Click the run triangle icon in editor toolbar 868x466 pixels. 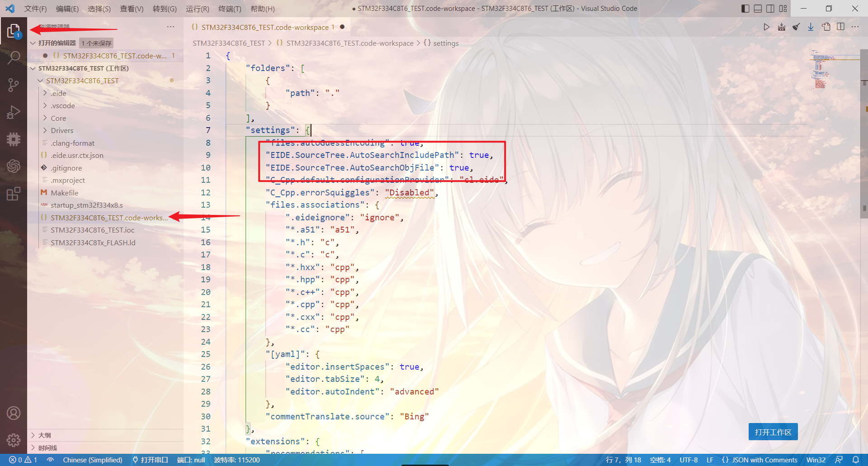tap(766, 27)
